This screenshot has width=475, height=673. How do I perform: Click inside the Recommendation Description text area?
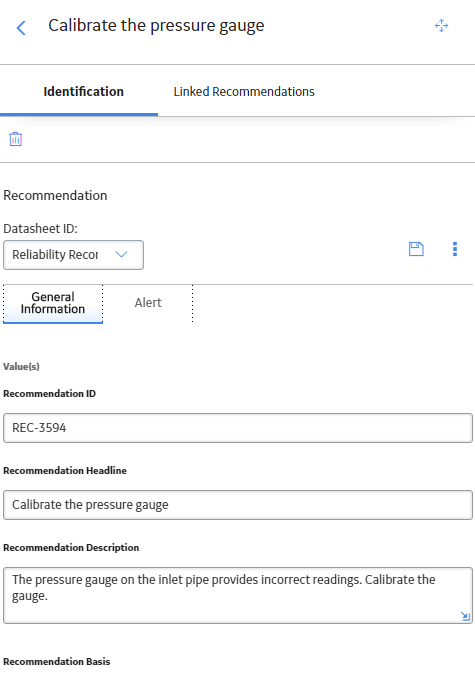(x=238, y=595)
